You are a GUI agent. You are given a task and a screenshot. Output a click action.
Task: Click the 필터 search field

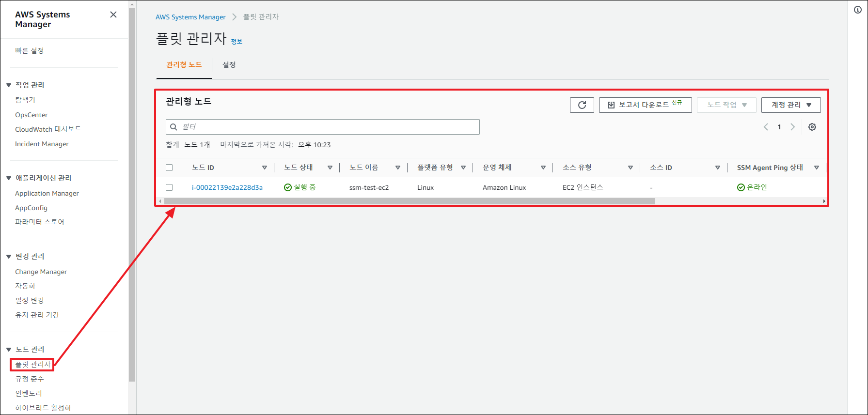pos(323,127)
